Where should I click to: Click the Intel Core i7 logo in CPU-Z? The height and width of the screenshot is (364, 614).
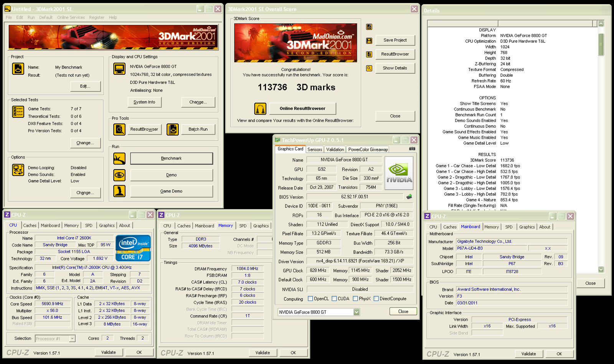point(133,248)
